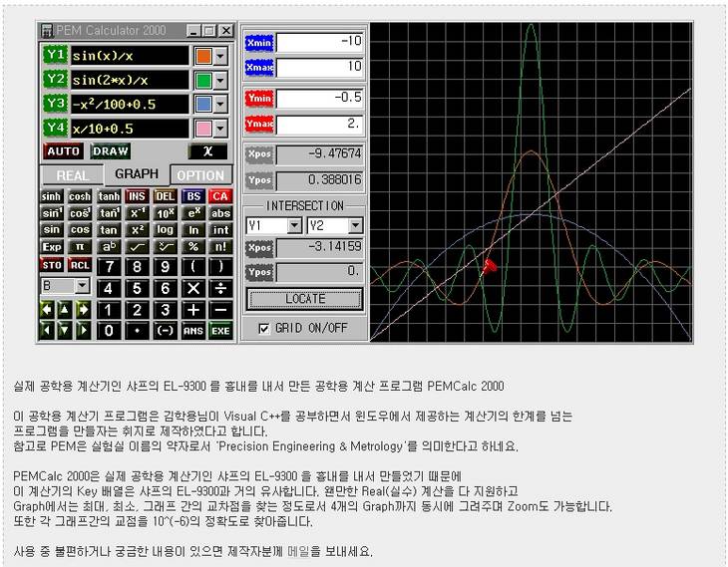
Task: Click the pi constant key
Action: (x=80, y=247)
